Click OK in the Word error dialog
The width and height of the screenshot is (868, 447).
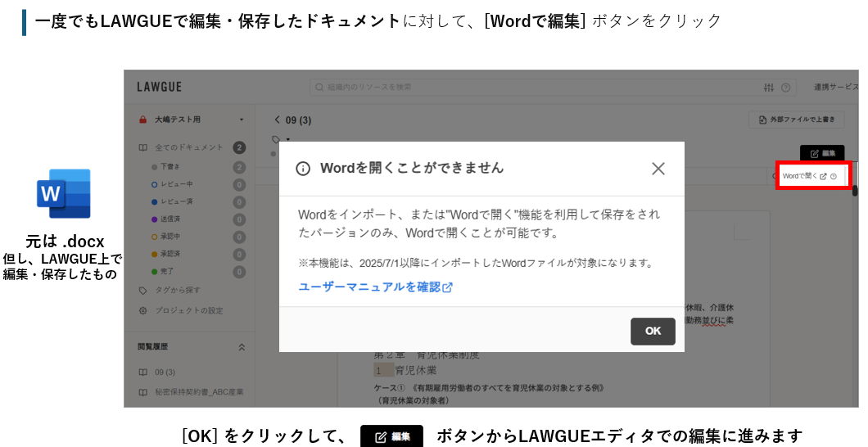(x=653, y=332)
